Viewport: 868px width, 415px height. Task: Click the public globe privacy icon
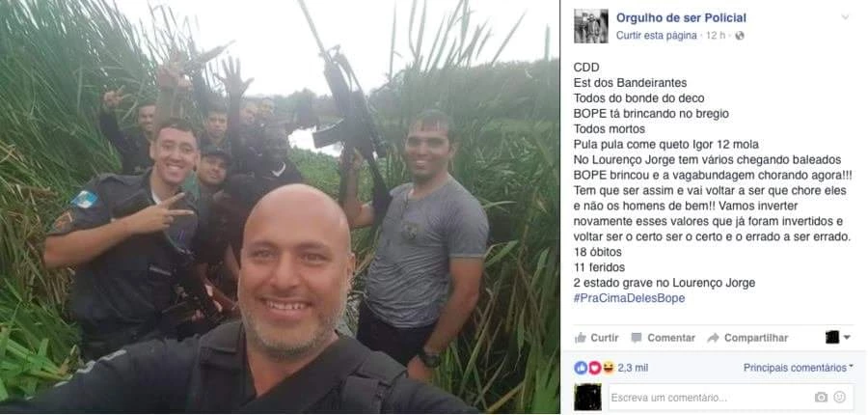pyautogui.click(x=740, y=36)
